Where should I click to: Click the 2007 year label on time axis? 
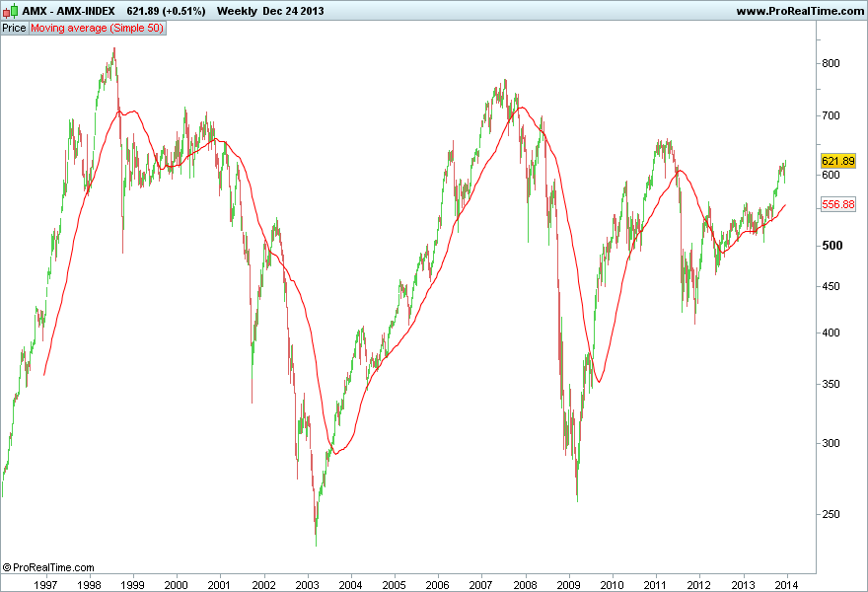tap(481, 585)
